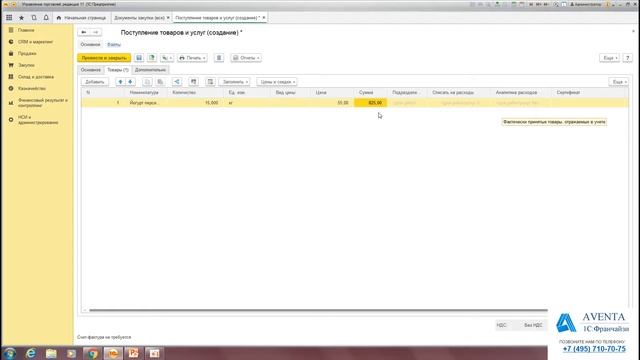Close Поступление товаров и услуг tab

coord(264,18)
